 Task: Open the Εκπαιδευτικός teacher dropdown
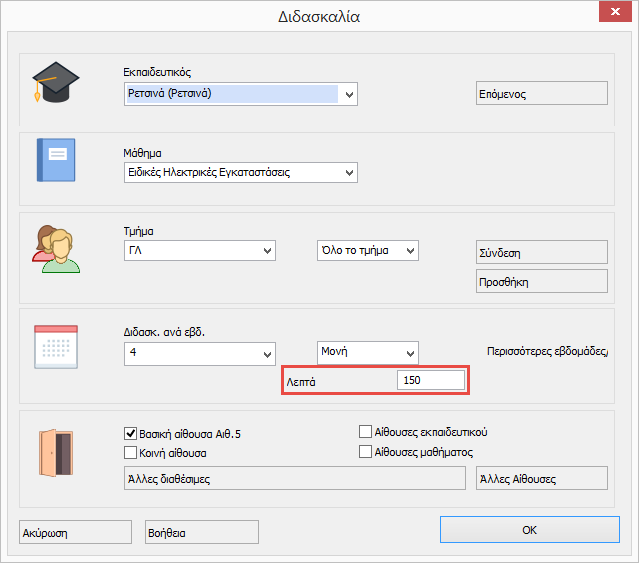[349, 95]
